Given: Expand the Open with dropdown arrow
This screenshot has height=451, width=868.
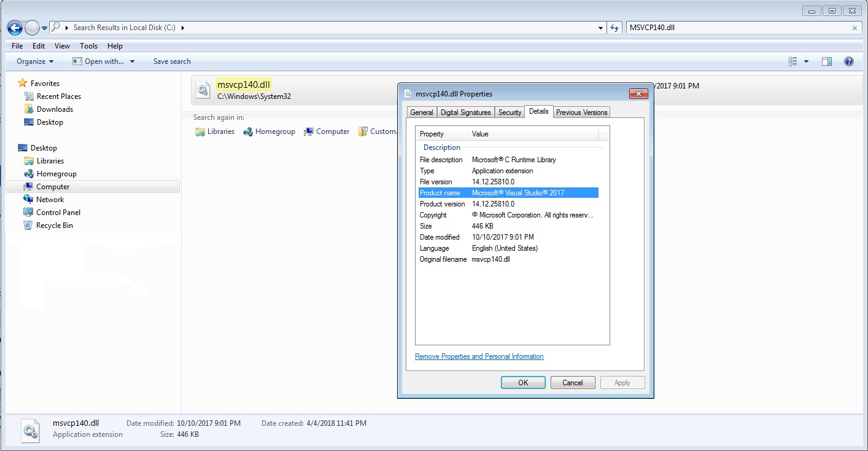Looking at the screenshot, I should (132, 61).
